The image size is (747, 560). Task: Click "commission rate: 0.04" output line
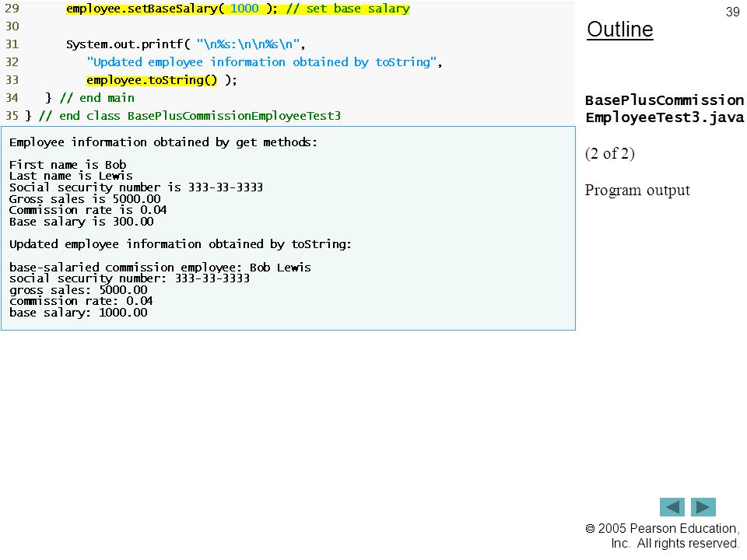[81, 302]
